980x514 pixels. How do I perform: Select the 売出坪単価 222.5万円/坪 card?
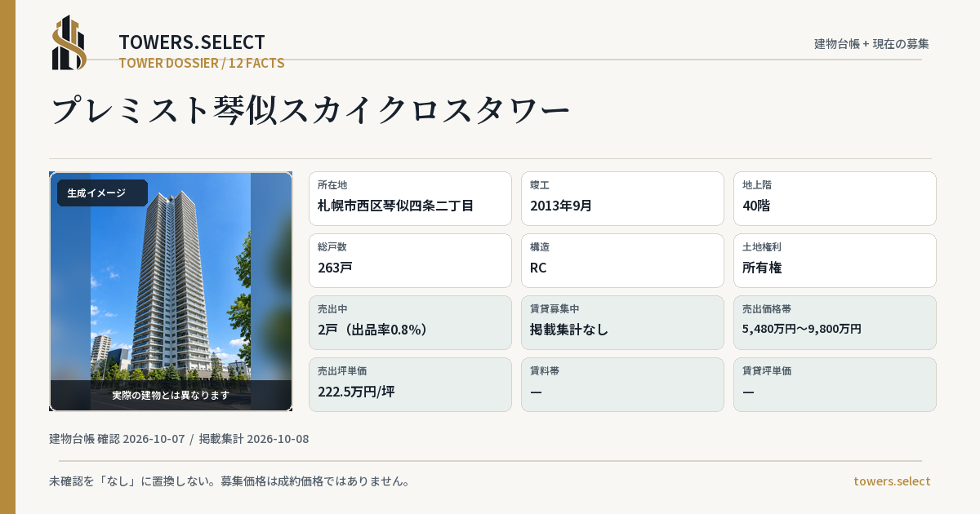[410, 384]
